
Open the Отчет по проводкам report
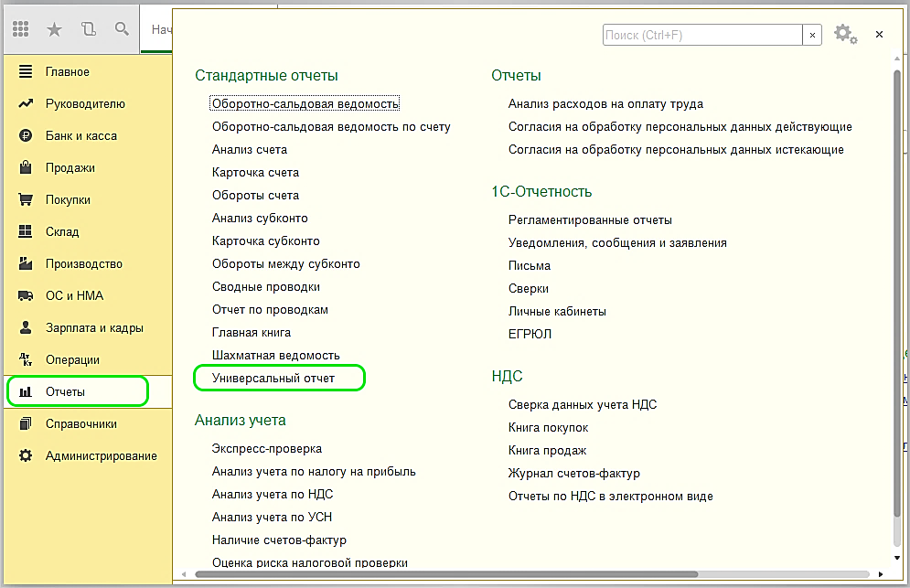pos(270,309)
